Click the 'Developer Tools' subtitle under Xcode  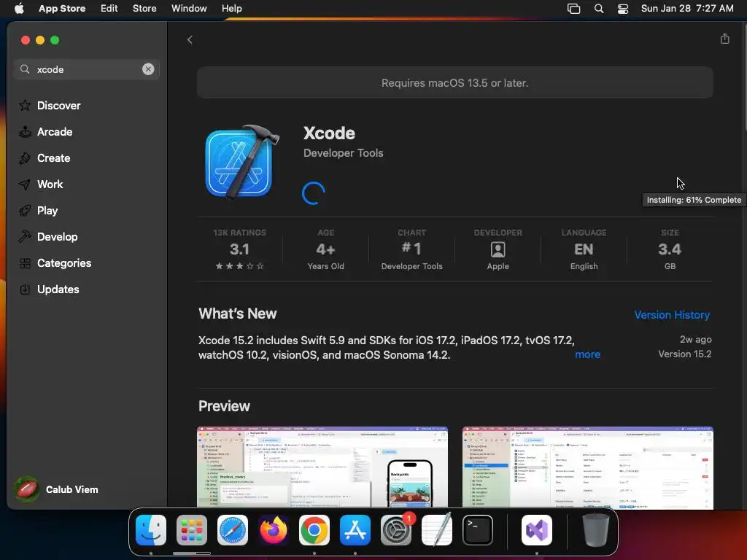click(x=343, y=153)
